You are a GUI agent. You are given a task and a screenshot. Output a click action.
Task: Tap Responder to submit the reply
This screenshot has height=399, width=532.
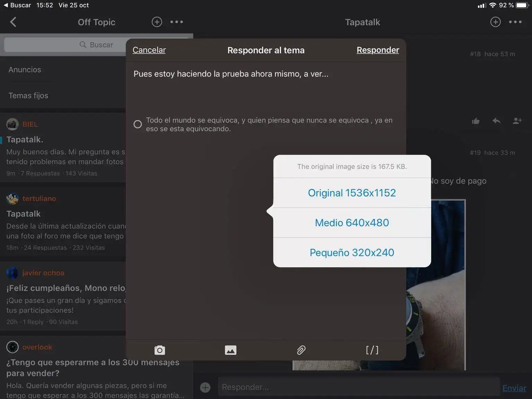[378, 50]
